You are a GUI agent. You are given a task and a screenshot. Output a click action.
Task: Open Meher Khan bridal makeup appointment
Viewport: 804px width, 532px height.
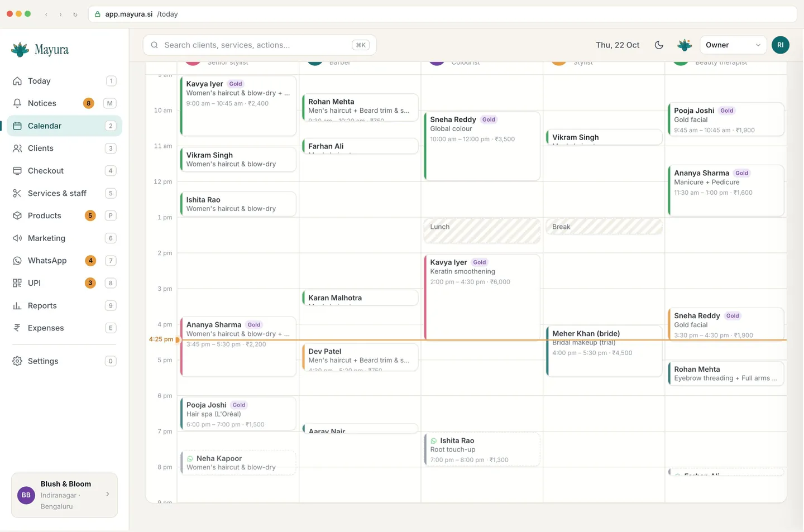point(604,352)
